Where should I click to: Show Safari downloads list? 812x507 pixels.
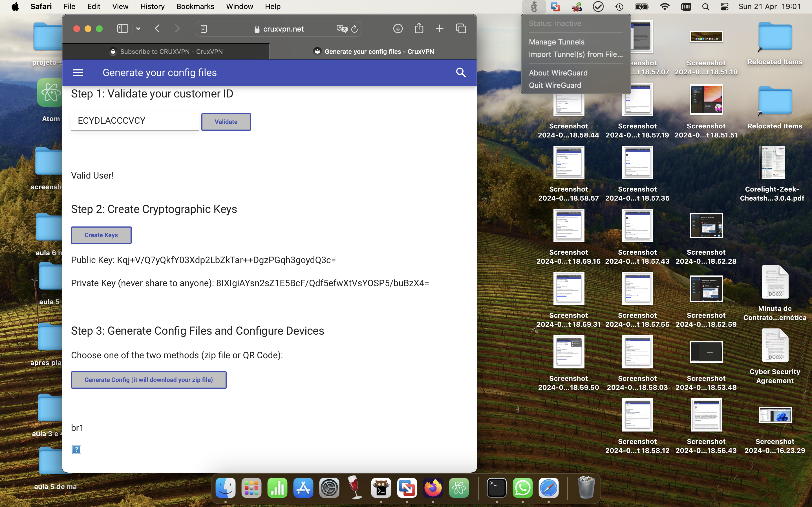click(398, 28)
